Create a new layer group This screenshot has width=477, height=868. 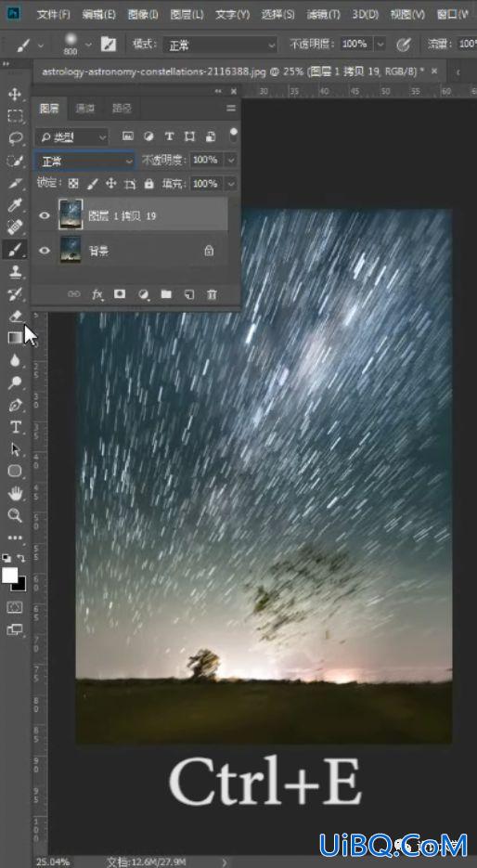click(x=166, y=294)
